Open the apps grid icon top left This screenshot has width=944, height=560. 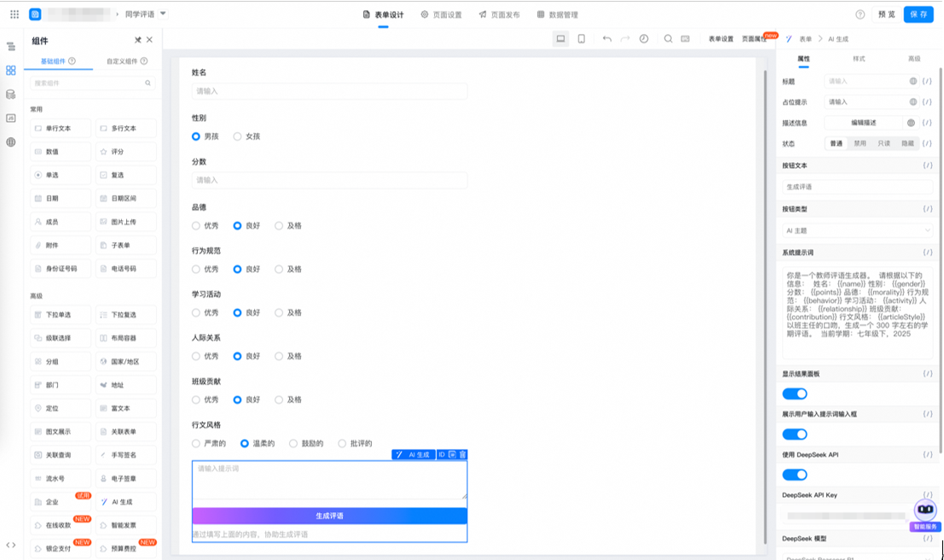click(14, 14)
